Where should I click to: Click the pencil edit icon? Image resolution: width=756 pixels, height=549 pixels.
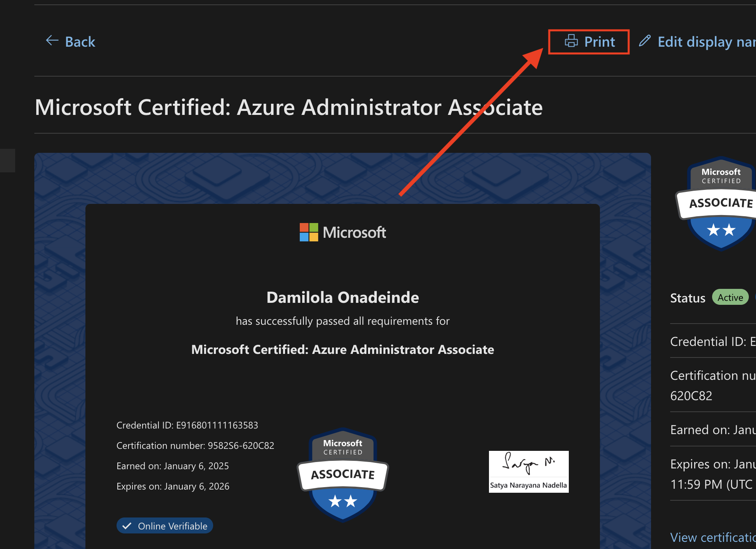[x=645, y=41]
